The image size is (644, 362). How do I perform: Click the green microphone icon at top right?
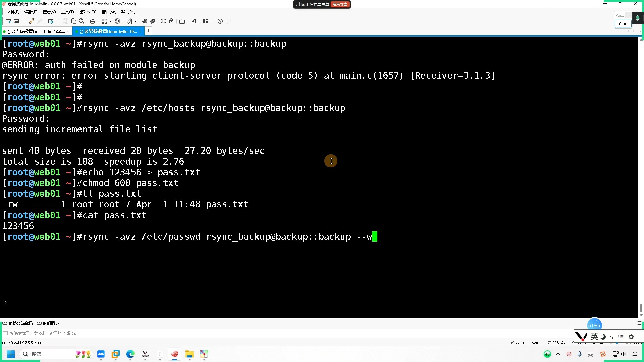637,18
